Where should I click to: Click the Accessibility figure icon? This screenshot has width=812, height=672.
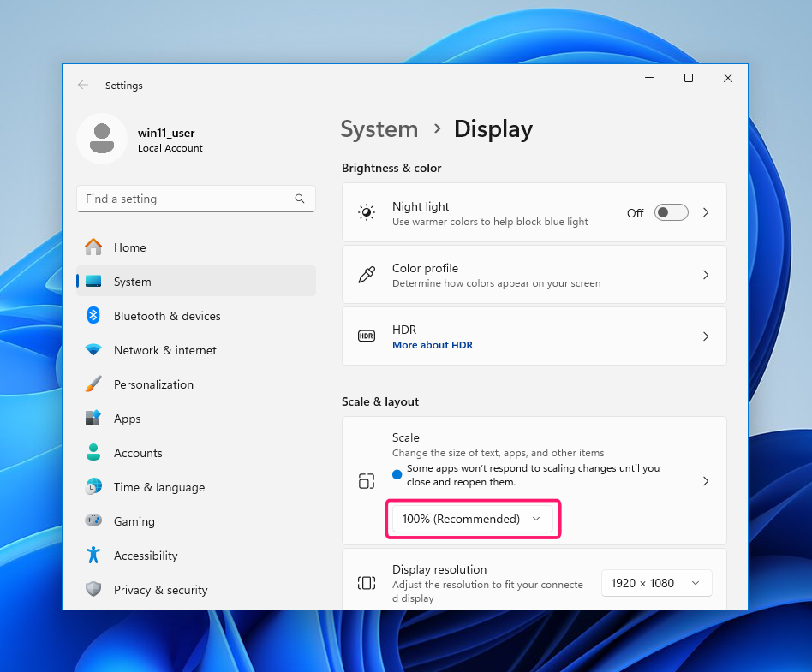(x=93, y=555)
